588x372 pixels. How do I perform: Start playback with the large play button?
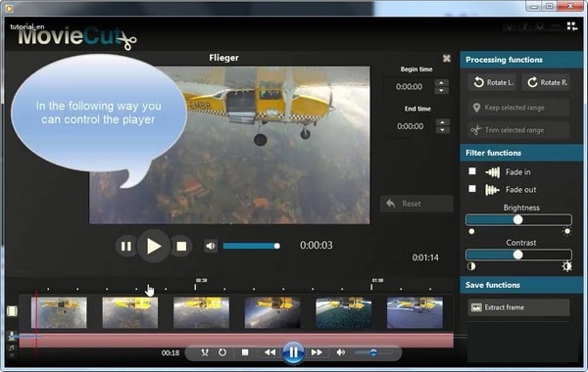(154, 246)
